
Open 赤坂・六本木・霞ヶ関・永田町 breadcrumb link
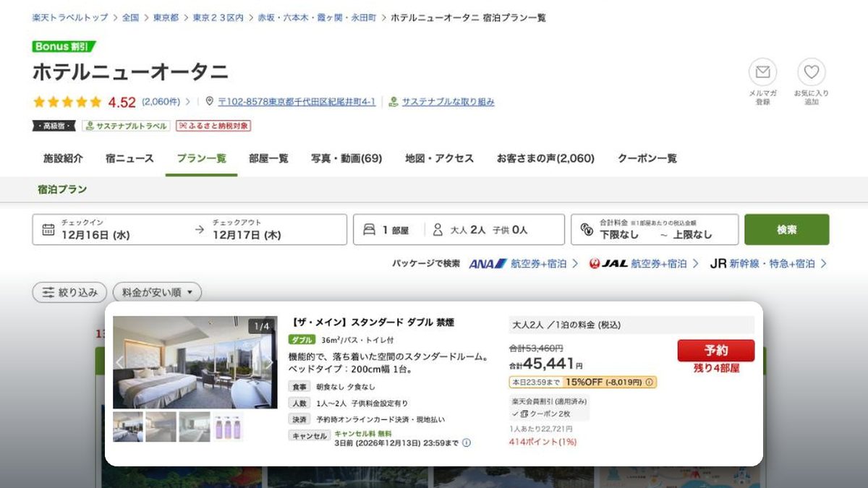(317, 17)
